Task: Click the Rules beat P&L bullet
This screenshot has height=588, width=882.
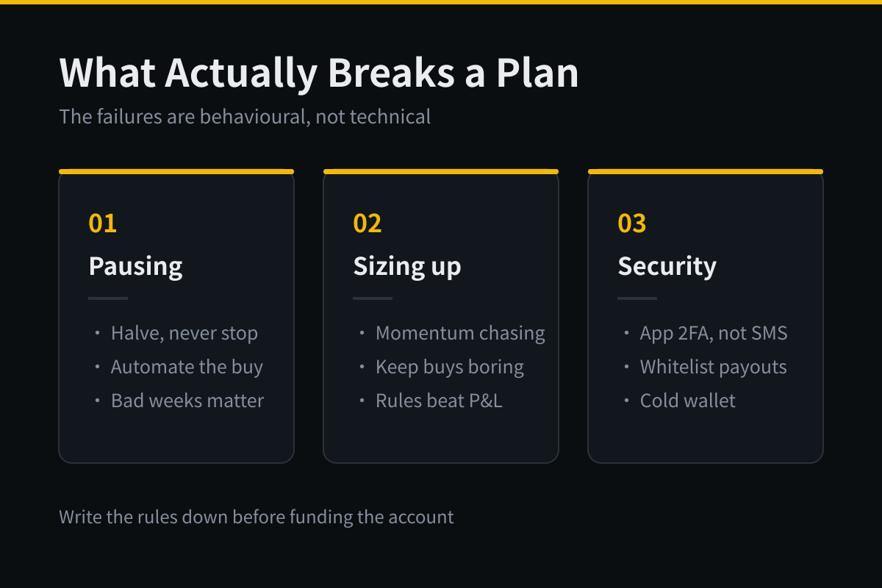Action: [439, 401]
